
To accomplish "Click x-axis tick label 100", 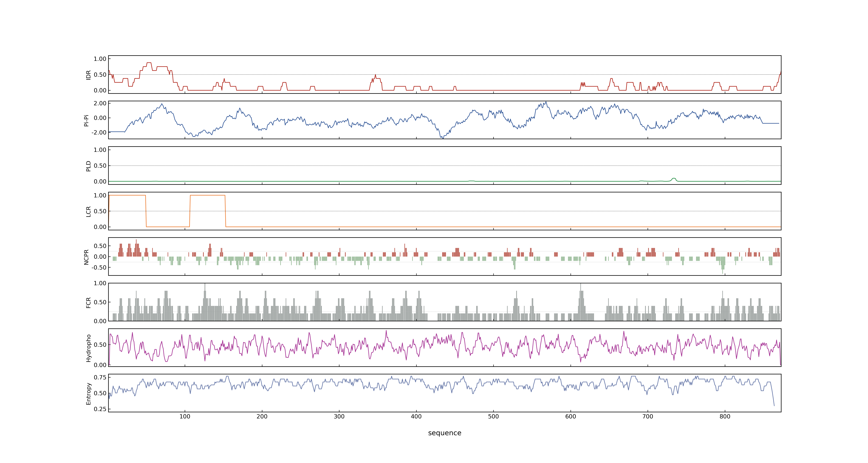I will [185, 416].
